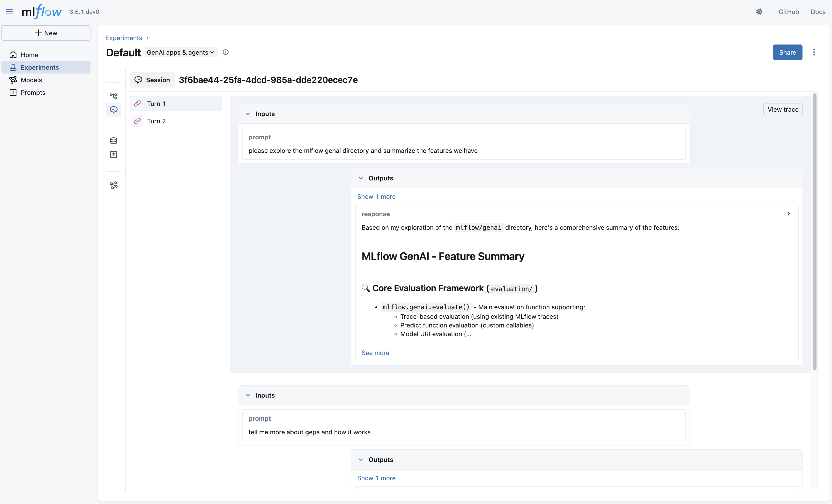Collapse the Inputs section of Turn 1
The width and height of the screenshot is (832, 504).
(248, 114)
